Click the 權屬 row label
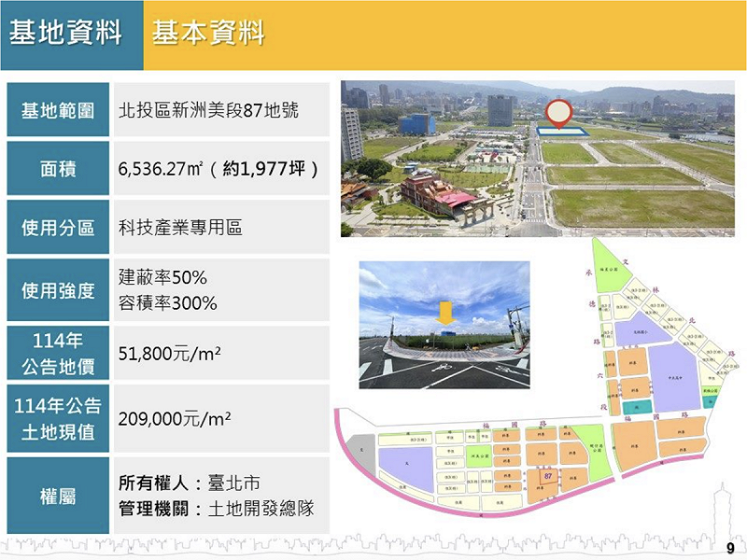The image size is (747, 560). click(58, 496)
